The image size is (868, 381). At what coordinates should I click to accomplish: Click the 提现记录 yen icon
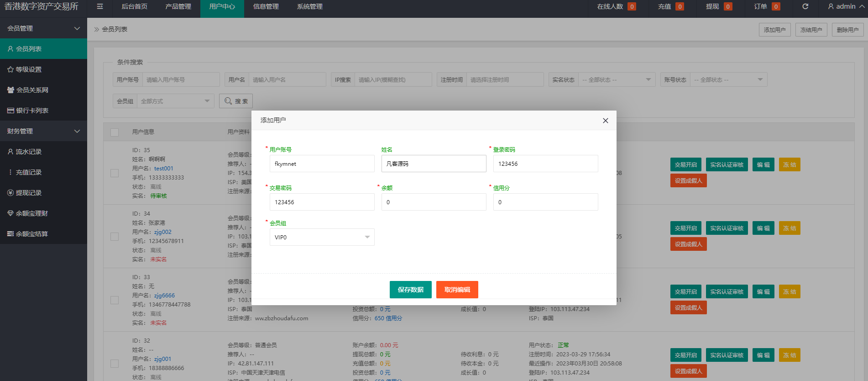[10, 193]
